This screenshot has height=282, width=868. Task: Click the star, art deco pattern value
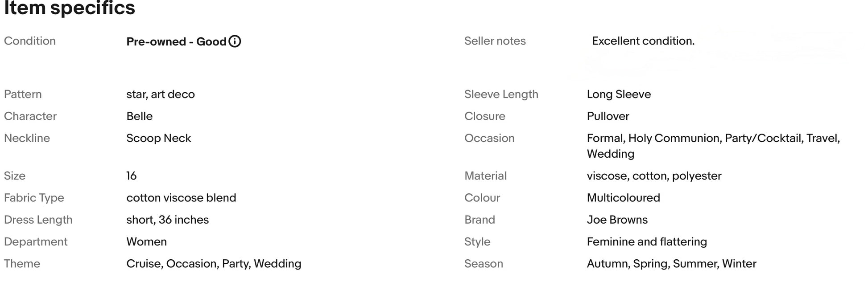pyautogui.click(x=160, y=94)
